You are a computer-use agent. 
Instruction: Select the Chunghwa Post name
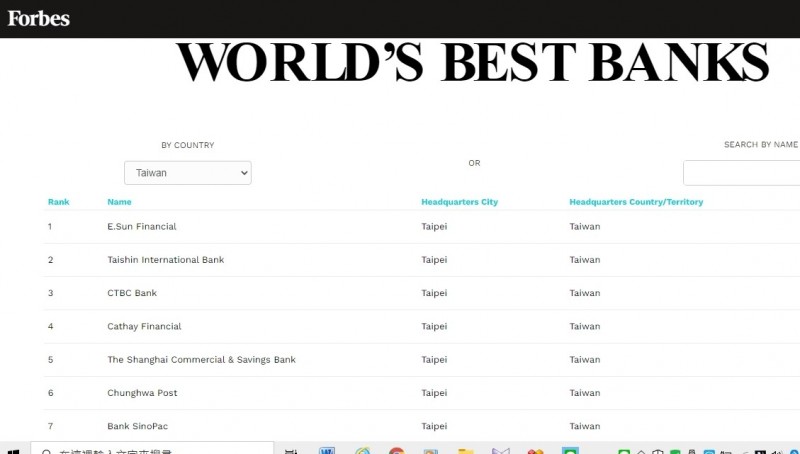tap(142, 393)
